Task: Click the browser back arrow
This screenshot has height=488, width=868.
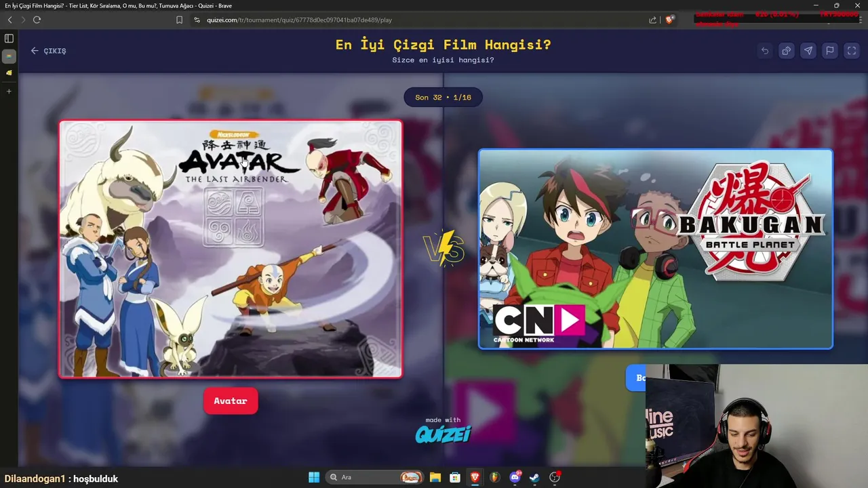Action: [x=9, y=20]
